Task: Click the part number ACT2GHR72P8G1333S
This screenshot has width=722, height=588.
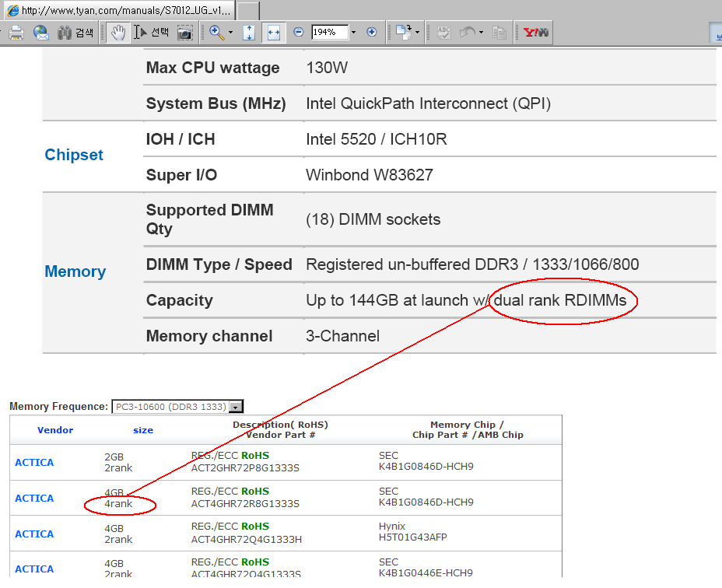Action: (x=245, y=467)
